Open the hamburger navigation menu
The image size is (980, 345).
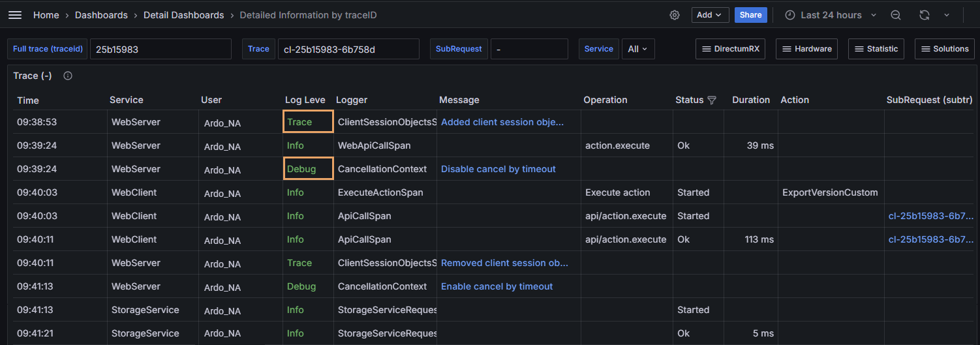(15, 15)
